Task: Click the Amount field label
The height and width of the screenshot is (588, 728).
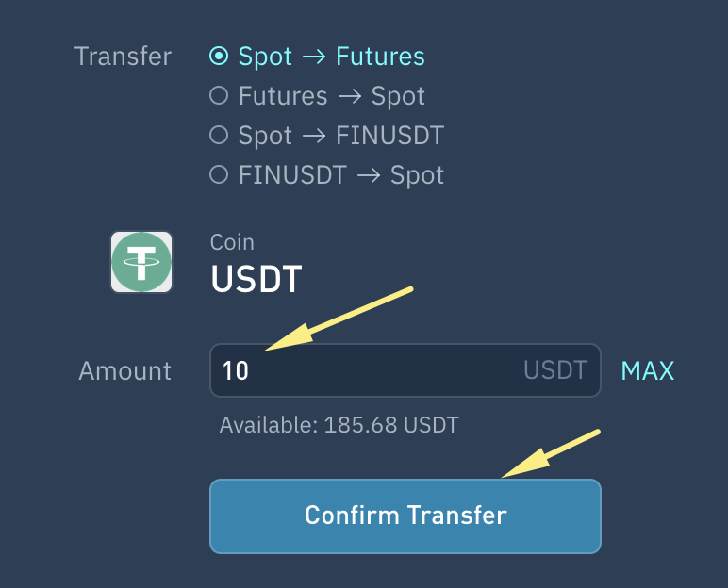Action: [124, 370]
